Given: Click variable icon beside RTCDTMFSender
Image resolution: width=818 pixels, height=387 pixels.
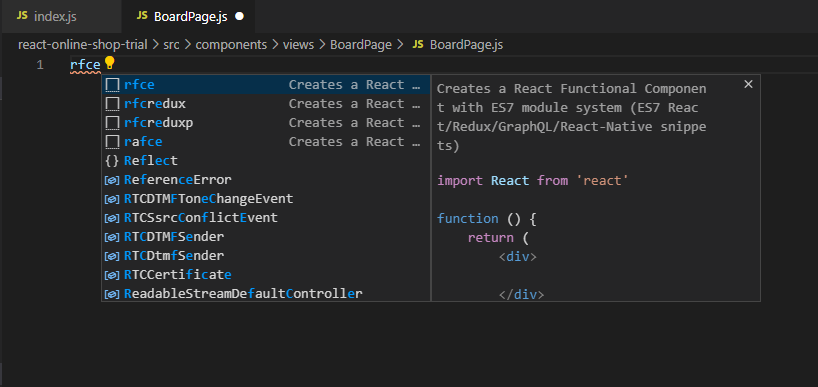Looking at the screenshot, I should point(112,237).
